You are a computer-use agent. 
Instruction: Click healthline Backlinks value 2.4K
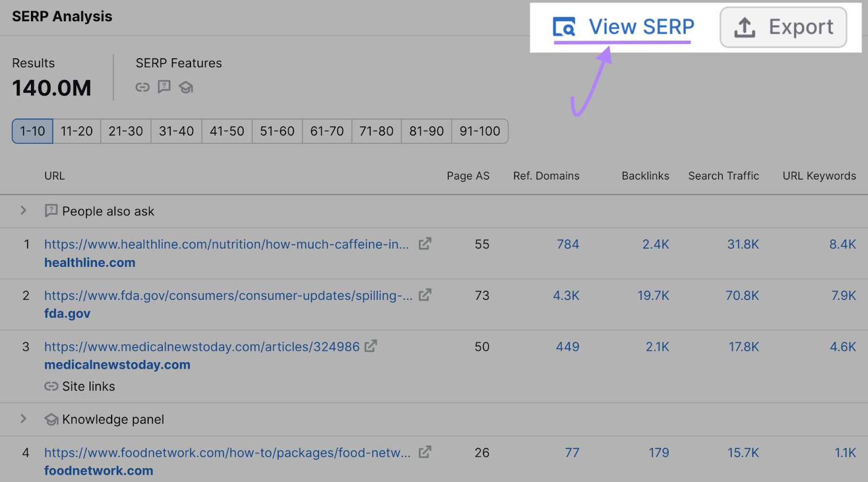click(656, 245)
